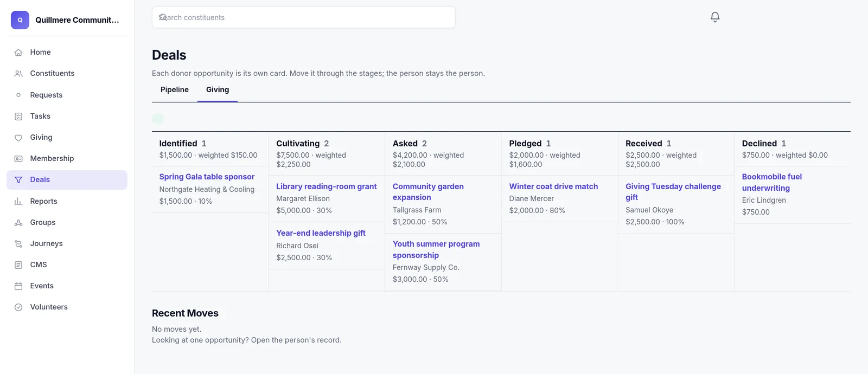
Task: Click the Cultivating column heading
Action: 298,144
